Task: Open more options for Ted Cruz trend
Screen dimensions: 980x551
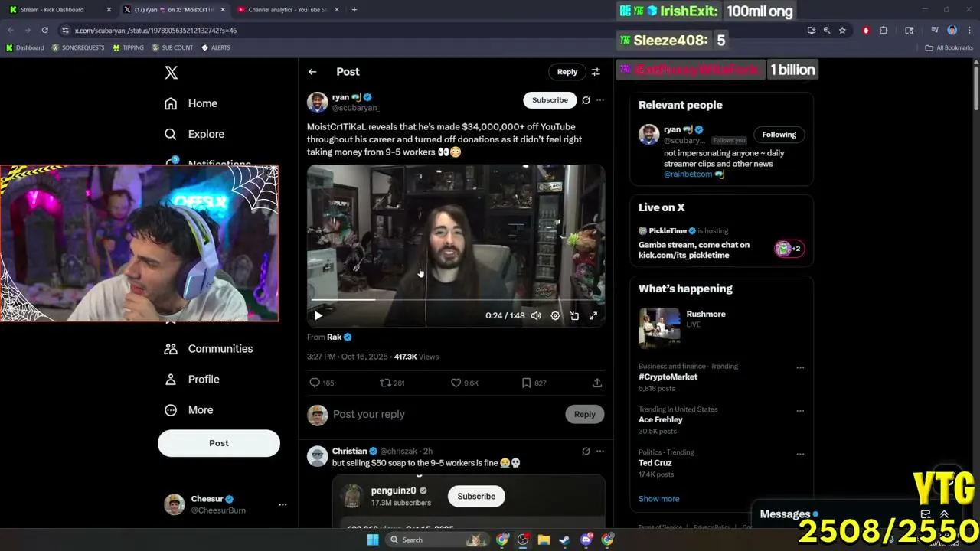Action: coord(800,453)
